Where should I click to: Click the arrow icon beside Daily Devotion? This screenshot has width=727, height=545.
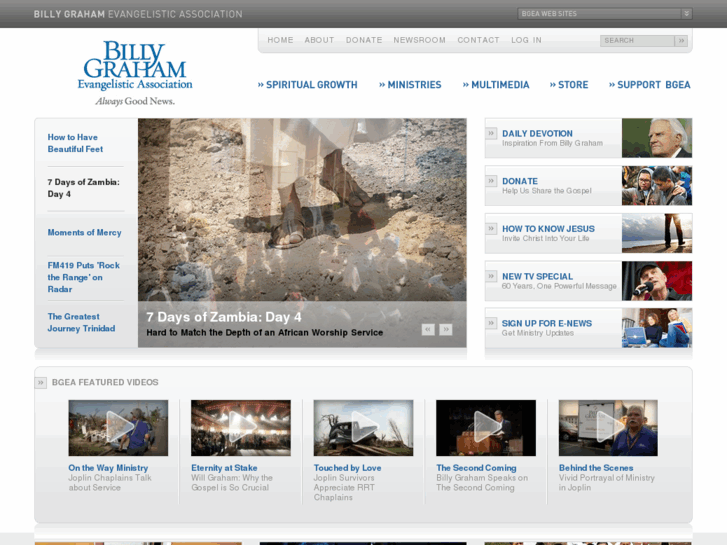491,134
